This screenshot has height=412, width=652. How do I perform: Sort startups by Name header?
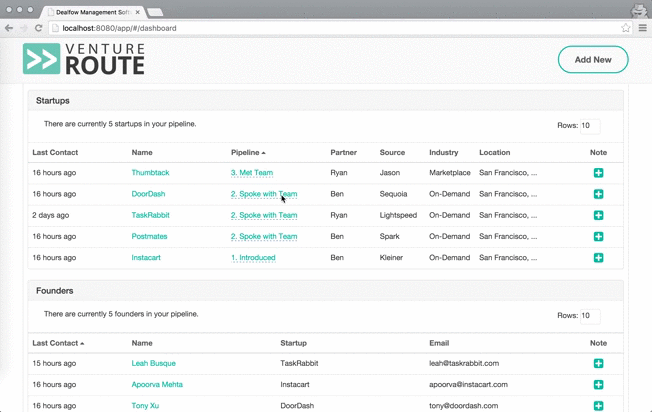142,153
